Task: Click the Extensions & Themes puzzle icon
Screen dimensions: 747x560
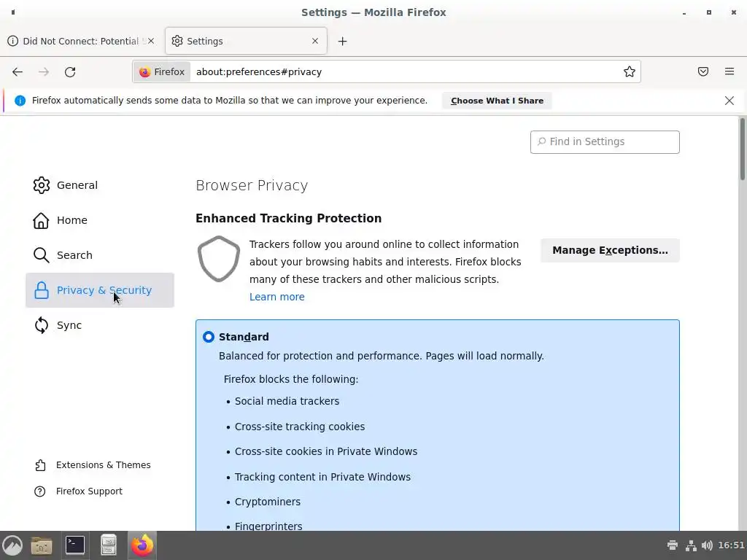Action: tap(41, 465)
